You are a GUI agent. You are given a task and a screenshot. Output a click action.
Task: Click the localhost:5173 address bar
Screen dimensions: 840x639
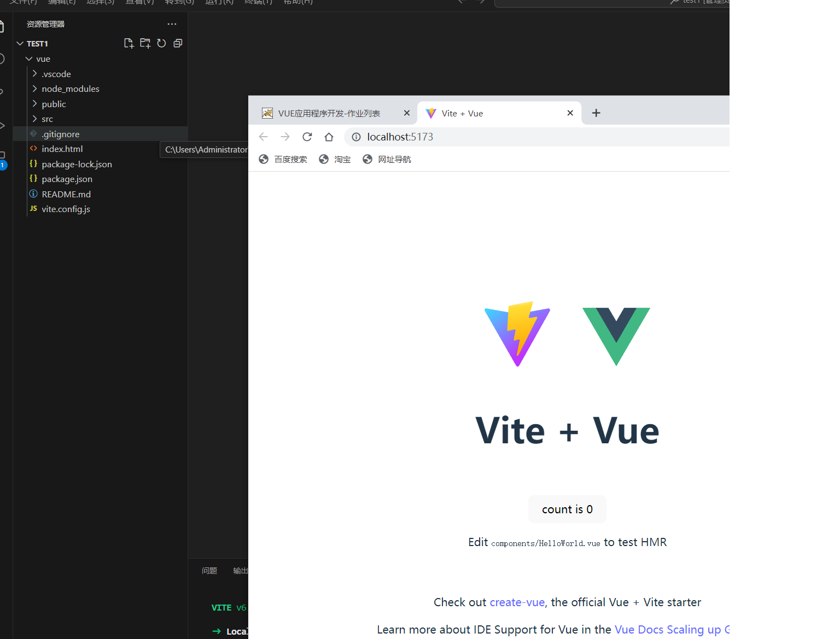coord(537,137)
